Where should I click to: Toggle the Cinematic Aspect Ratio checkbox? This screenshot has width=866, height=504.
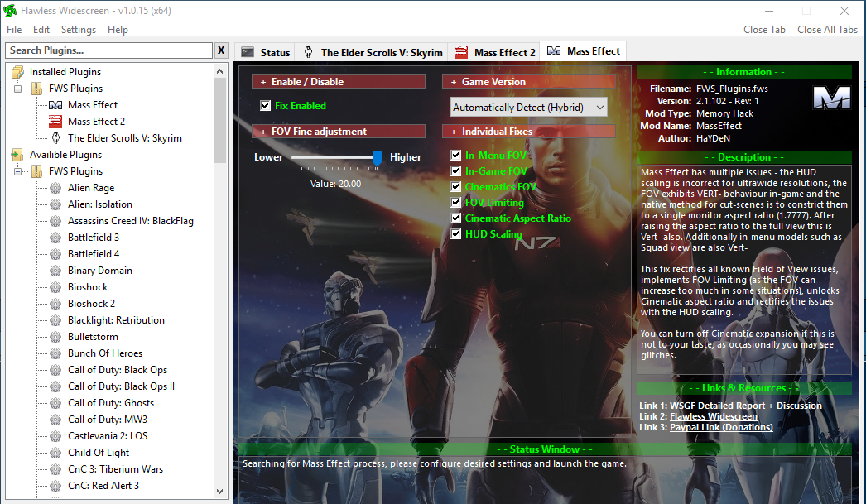point(455,218)
